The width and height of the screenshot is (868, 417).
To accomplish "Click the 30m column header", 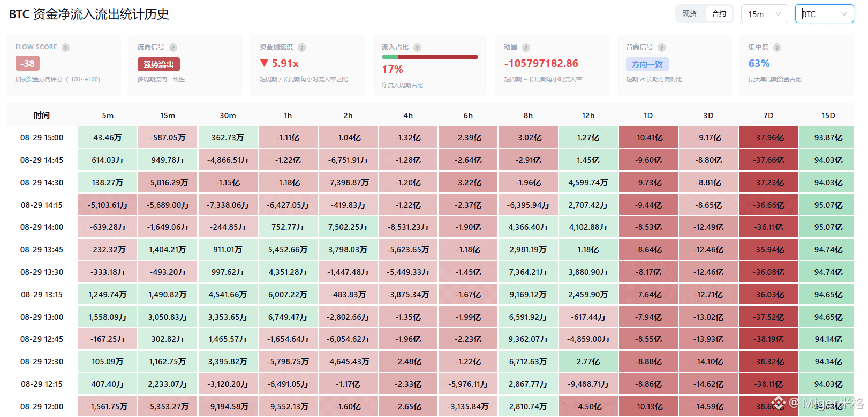I will (x=228, y=116).
